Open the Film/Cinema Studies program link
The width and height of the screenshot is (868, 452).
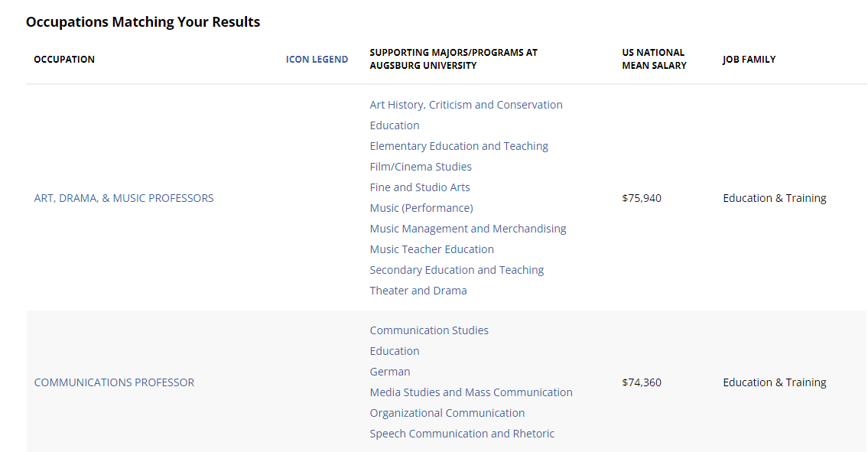click(x=421, y=166)
